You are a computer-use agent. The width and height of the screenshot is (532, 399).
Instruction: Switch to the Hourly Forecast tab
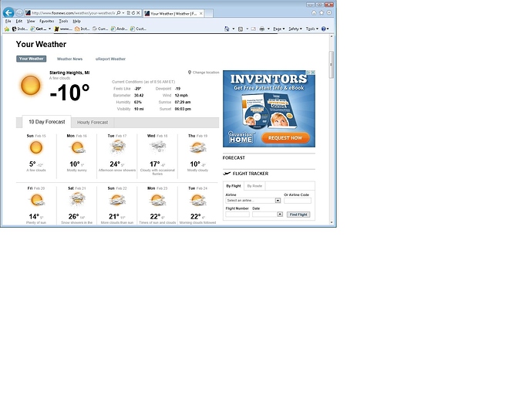93,122
